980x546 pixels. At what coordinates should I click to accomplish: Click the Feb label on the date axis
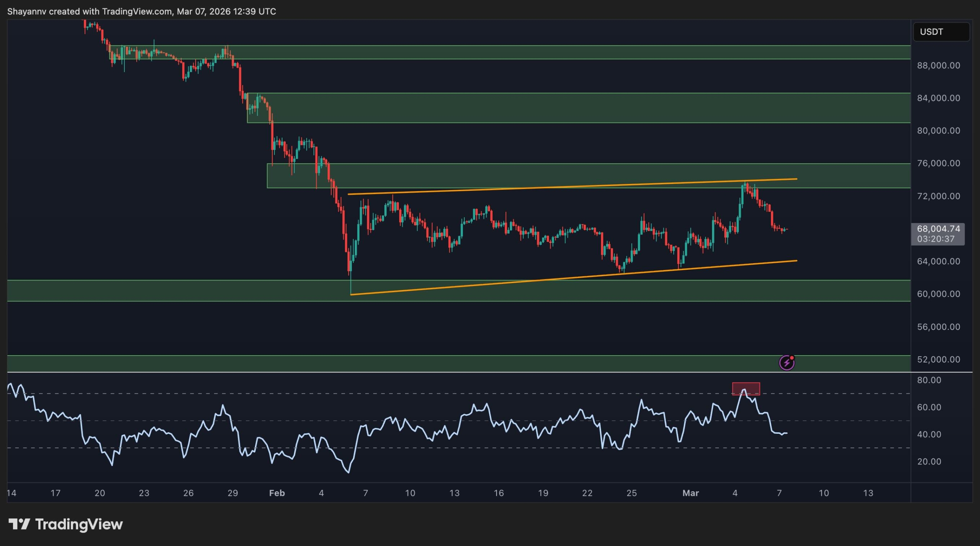click(277, 493)
